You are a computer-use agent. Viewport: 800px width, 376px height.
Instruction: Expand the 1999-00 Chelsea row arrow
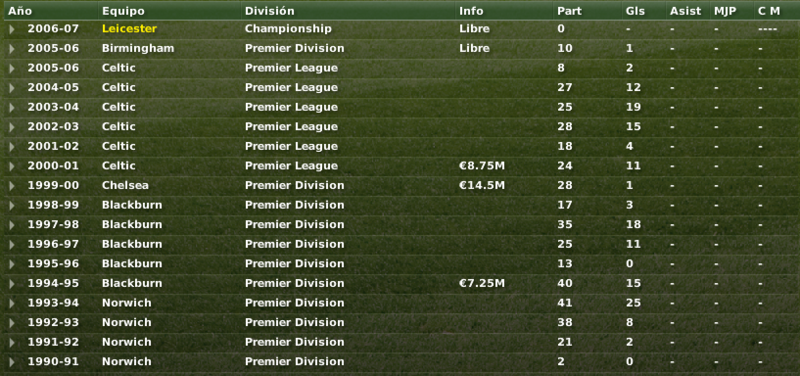click(x=12, y=186)
